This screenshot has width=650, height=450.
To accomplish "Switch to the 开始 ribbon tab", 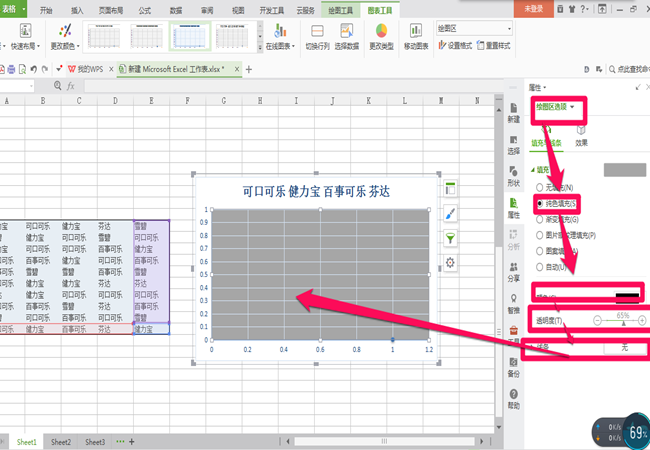I will (46, 10).
